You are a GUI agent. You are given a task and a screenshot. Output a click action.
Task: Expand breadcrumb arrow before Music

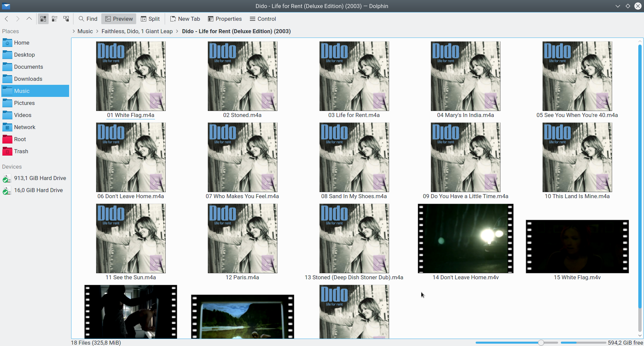pos(73,31)
